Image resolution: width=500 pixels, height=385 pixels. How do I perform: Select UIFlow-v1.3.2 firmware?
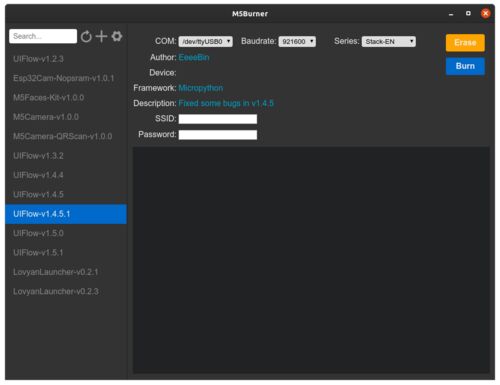click(x=66, y=156)
